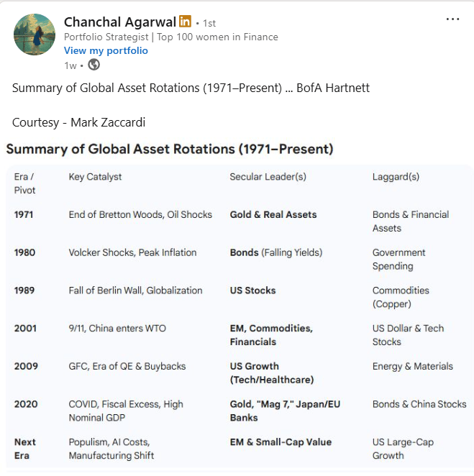Click the EM & Small-Cap Value cell

click(281, 442)
